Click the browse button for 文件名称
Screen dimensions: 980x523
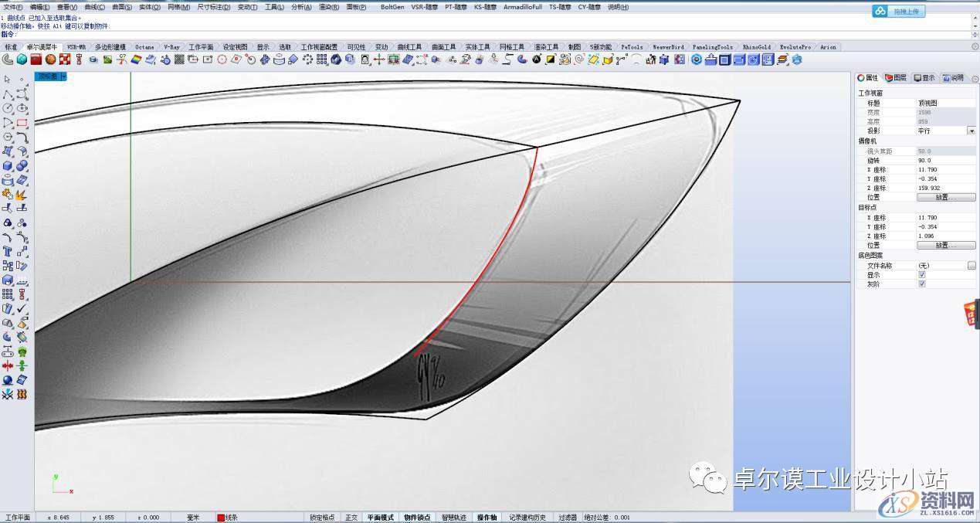[971, 265]
